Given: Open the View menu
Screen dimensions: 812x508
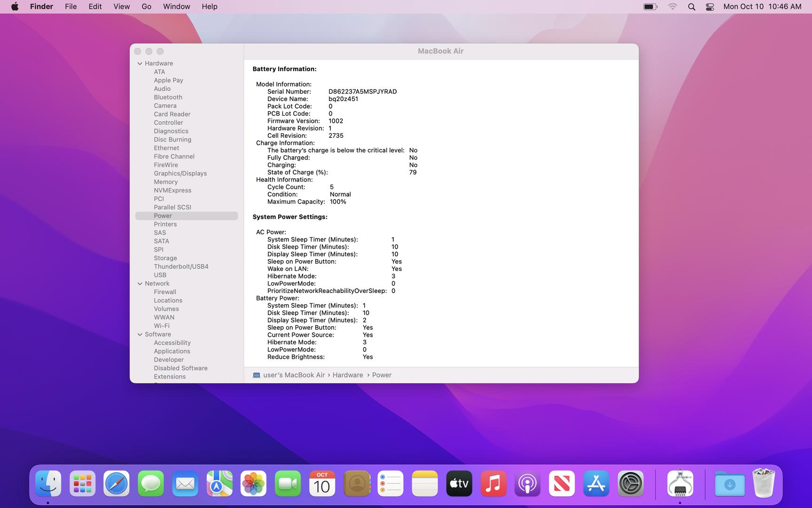Looking at the screenshot, I should (122, 7).
